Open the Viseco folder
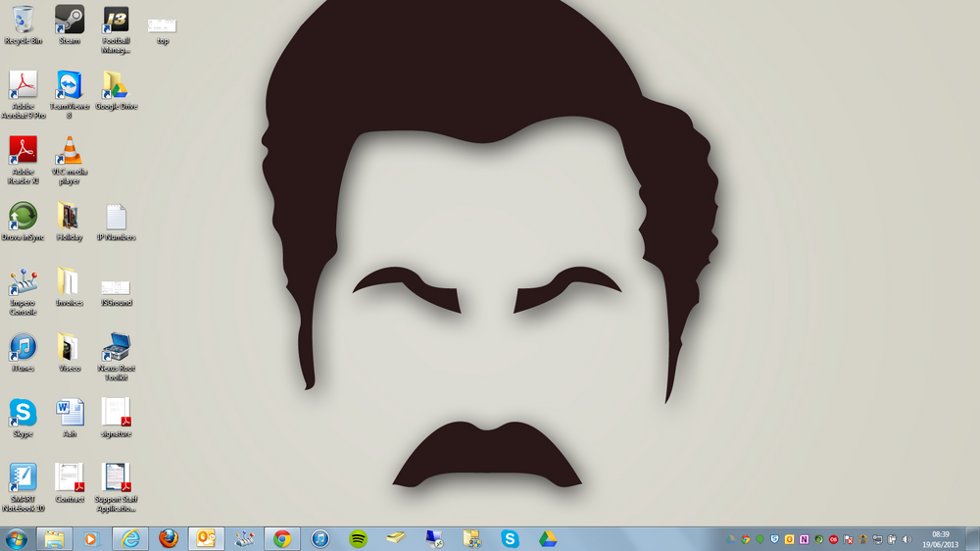This screenshot has width=980, height=551. tap(70, 353)
